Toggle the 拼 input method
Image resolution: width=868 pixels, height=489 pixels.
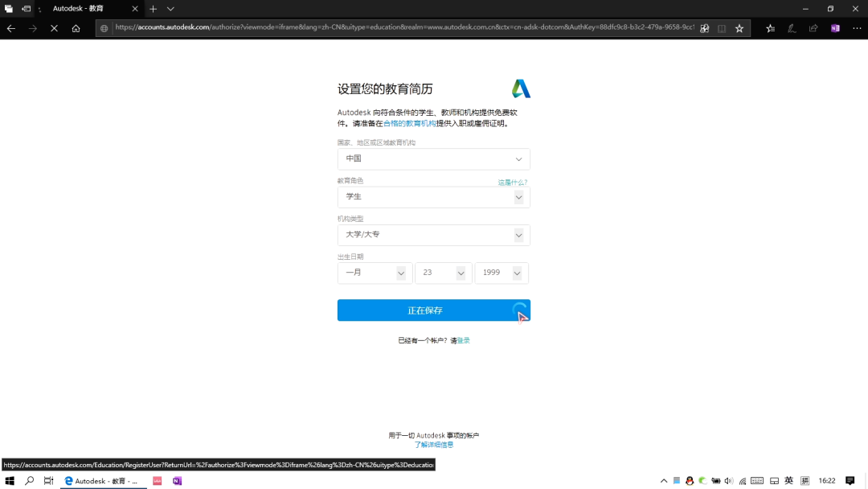[x=805, y=481]
